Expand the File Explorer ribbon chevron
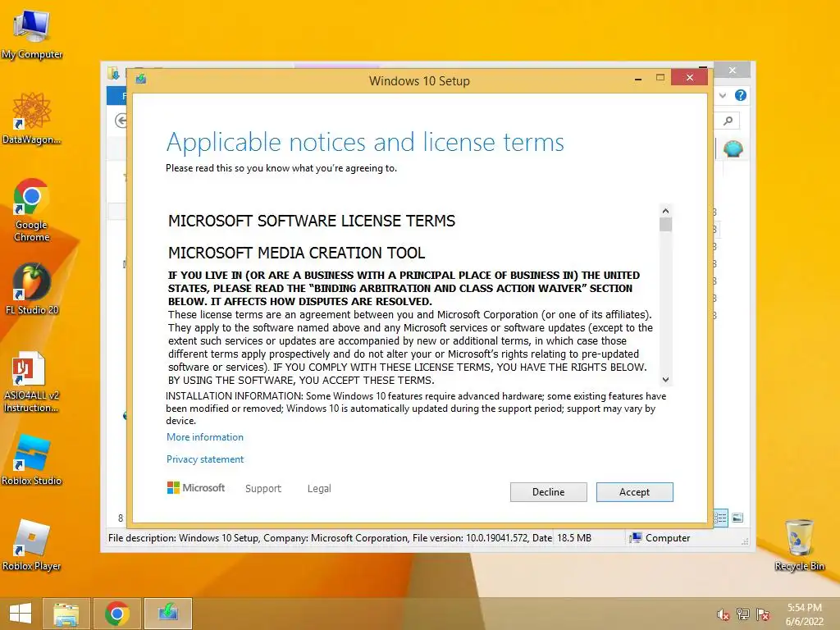This screenshot has height=630, width=840. point(723,96)
